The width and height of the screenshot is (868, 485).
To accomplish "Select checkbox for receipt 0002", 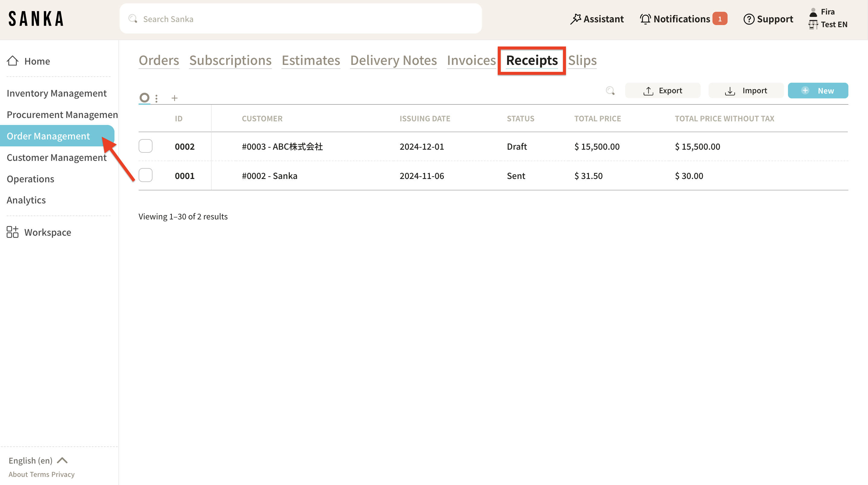I will tap(146, 146).
